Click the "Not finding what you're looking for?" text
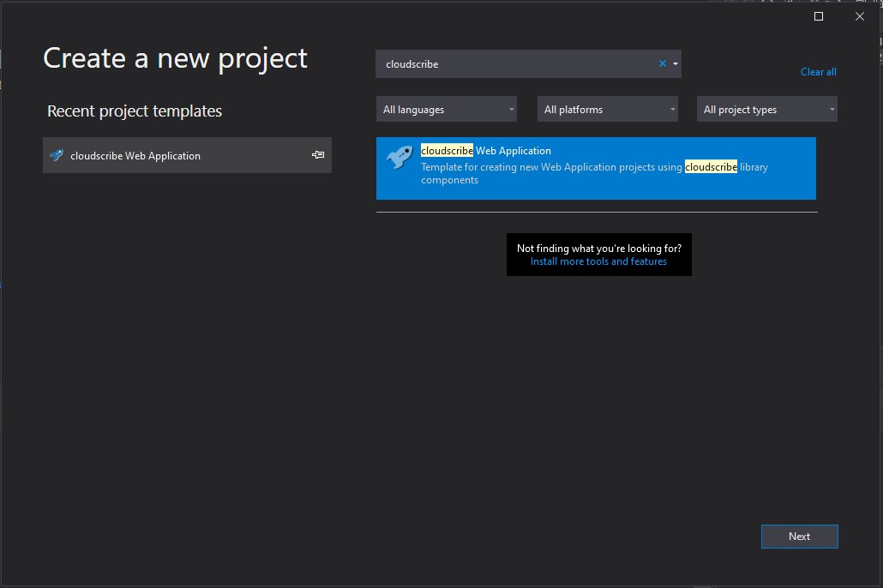Viewport: 883px width, 588px height. coord(598,249)
